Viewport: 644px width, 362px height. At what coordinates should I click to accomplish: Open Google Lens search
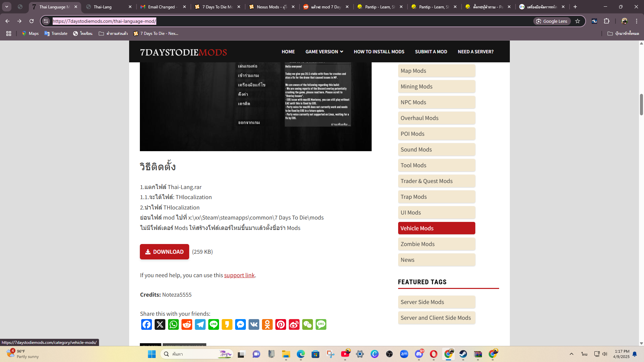[x=552, y=21]
